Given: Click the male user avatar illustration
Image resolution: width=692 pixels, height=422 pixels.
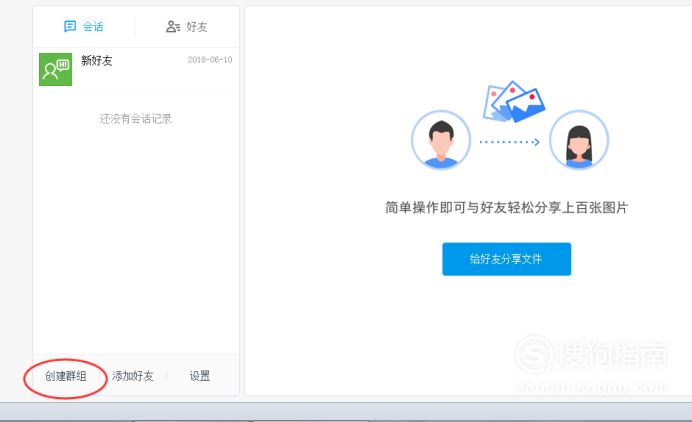Looking at the screenshot, I should pyautogui.click(x=441, y=140).
